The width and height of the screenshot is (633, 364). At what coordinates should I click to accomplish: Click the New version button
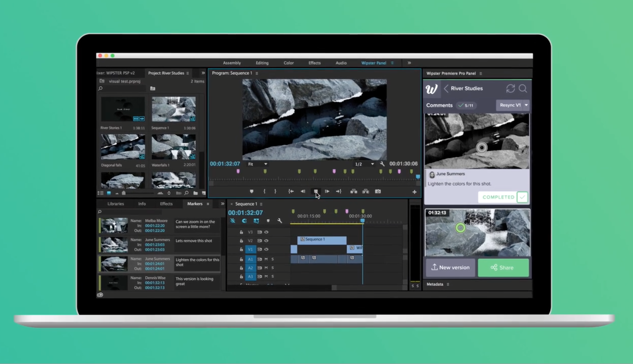click(x=450, y=268)
